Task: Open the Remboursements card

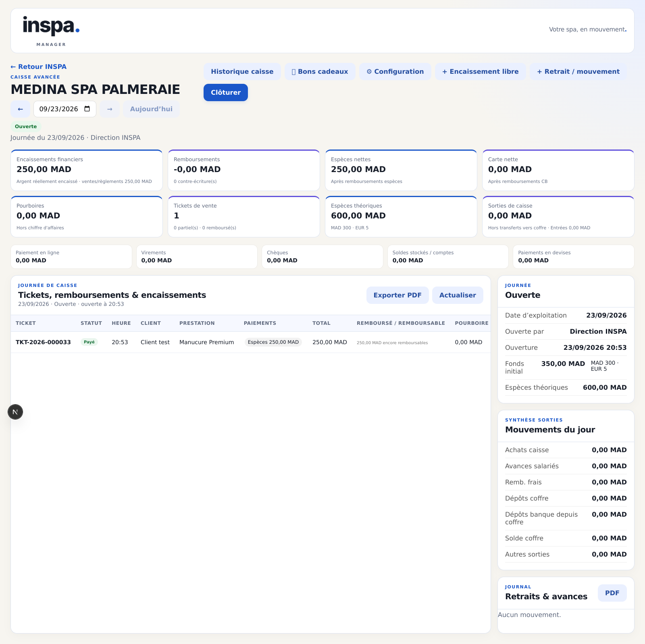Action: click(244, 170)
